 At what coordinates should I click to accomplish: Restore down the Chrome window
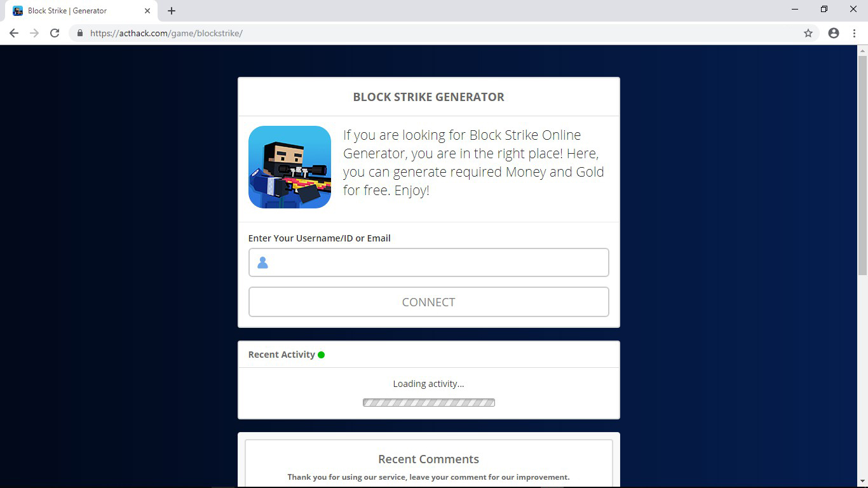click(824, 10)
